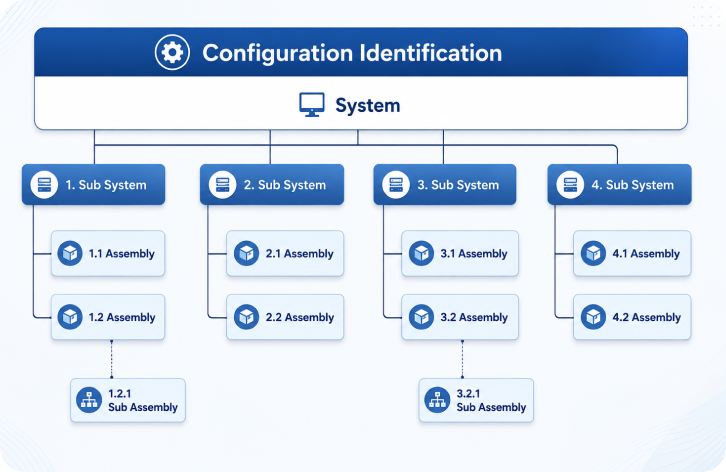726x472 pixels.
Task: Select the 3. Sub System label
Action: coord(458,185)
